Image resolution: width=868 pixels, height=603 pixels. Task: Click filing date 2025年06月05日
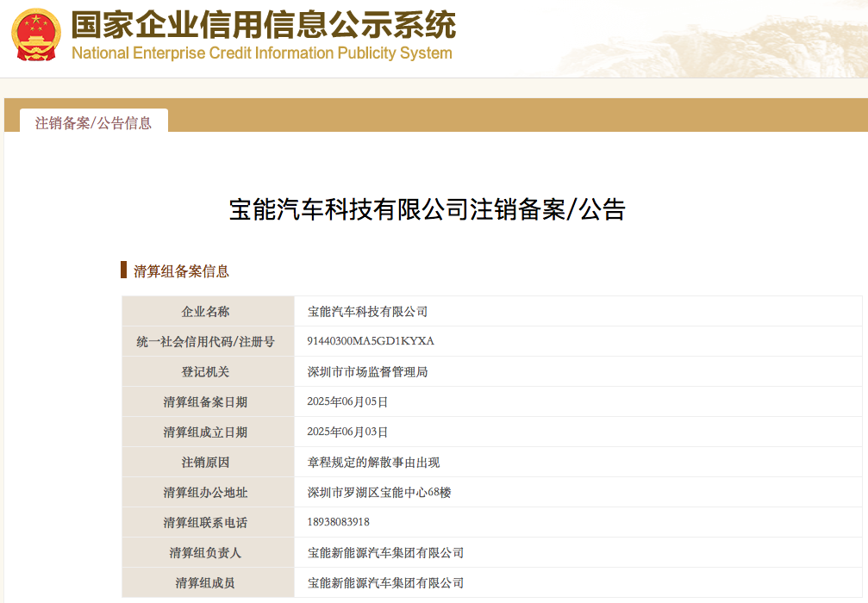click(347, 401)
